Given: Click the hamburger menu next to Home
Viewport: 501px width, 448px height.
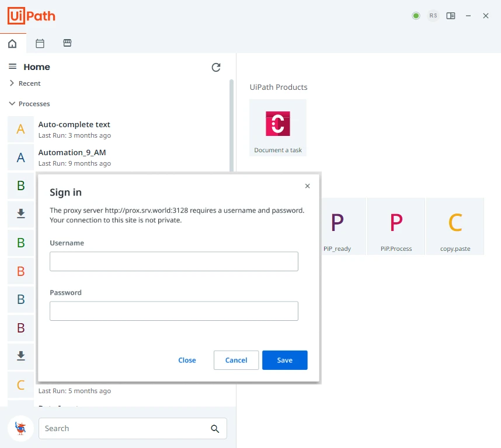Looking at the screenshot, I should pos(12,66).
